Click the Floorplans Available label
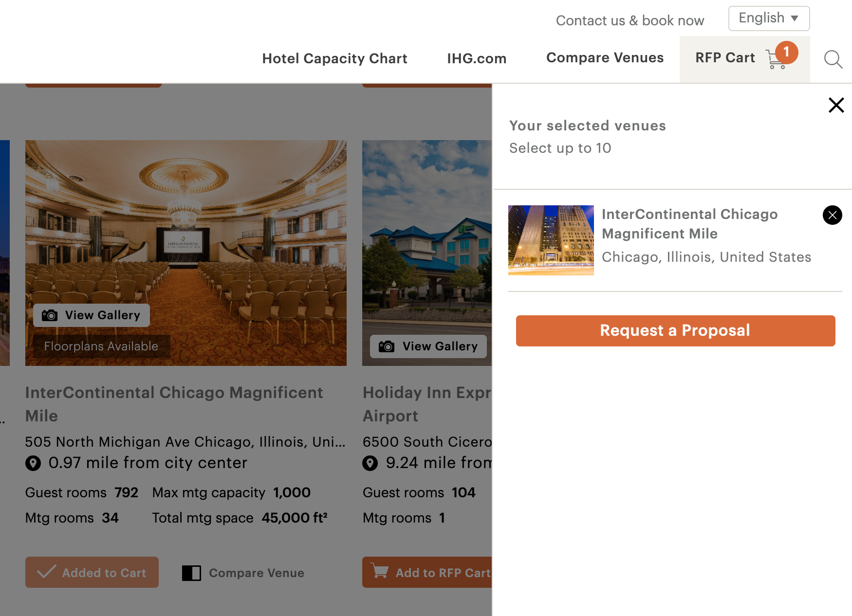852x616 pixels. tap(101, 346)
